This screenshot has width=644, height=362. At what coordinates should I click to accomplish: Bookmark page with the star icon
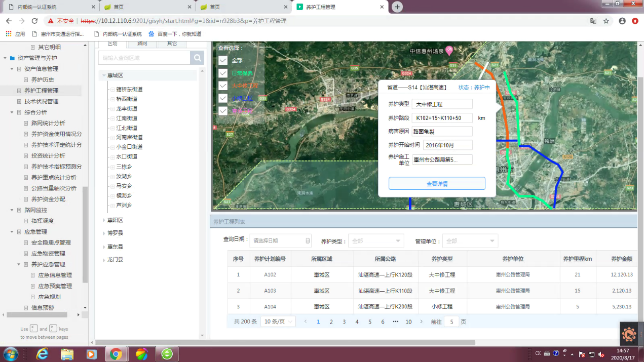pos(606,21)
